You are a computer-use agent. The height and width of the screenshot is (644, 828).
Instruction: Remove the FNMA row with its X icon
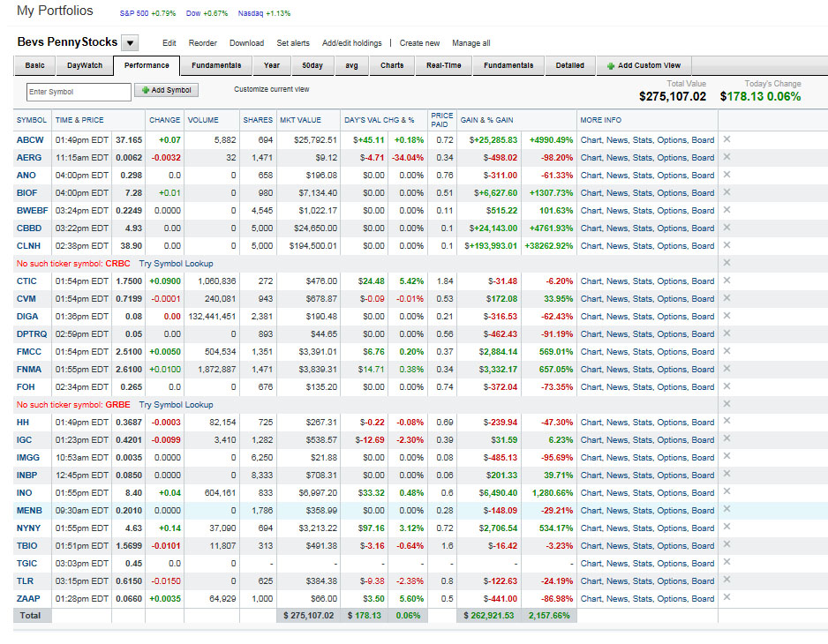[x=726, y=369]
